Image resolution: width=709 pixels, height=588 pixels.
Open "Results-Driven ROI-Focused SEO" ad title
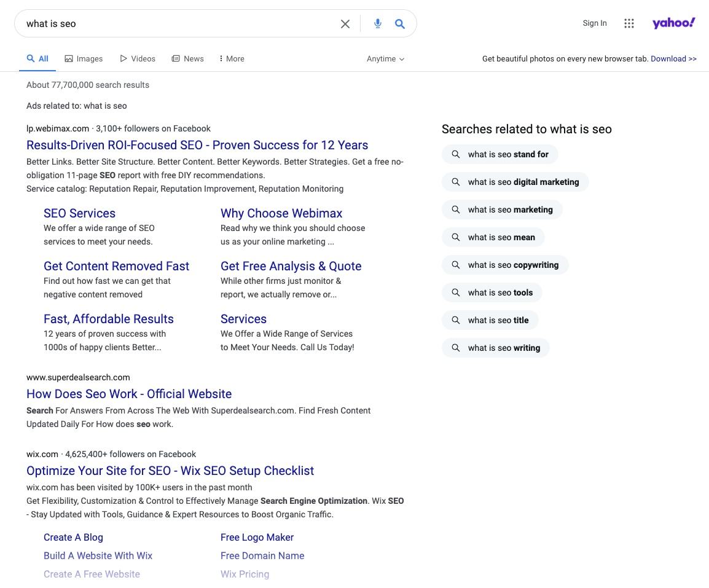pyautogui.click(x=197, y=145)
